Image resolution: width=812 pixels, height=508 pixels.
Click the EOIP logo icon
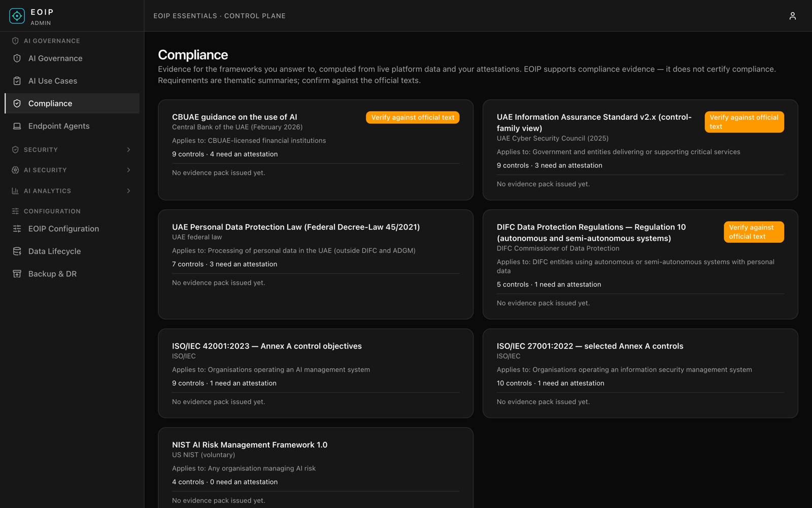click(x=17, y=16)
